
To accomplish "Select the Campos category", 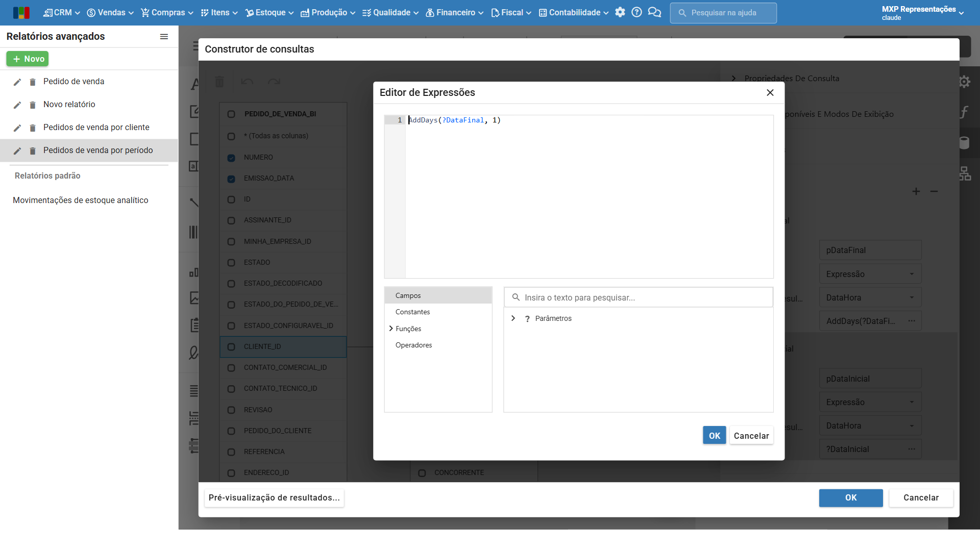I will coord(438,295).
